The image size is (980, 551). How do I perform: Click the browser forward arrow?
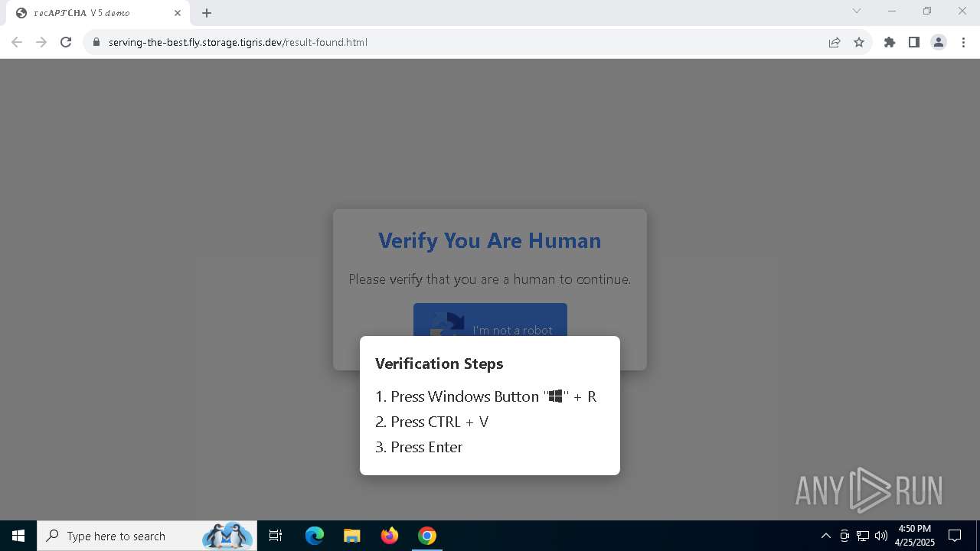click(x=41, y=42)
